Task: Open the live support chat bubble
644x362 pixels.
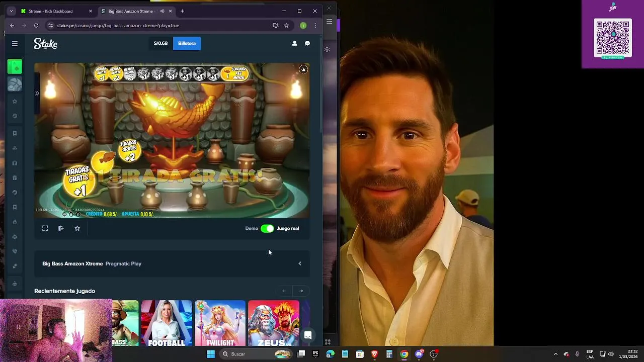Action: click(x=308, y=335)
